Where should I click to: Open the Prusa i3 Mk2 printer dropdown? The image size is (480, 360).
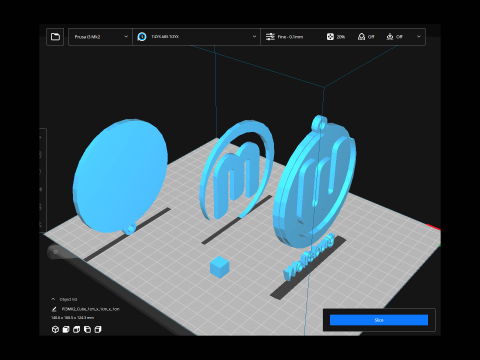coord(100,37)
